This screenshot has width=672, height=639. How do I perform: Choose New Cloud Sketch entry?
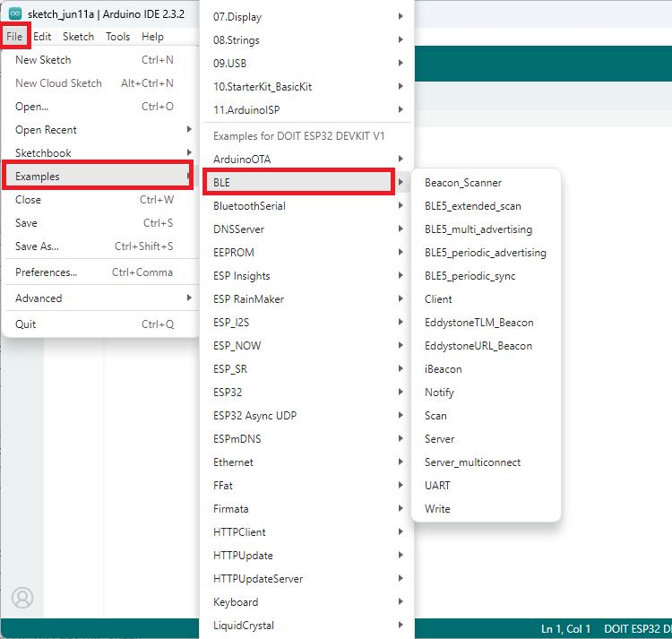click(x=100, y=83)
